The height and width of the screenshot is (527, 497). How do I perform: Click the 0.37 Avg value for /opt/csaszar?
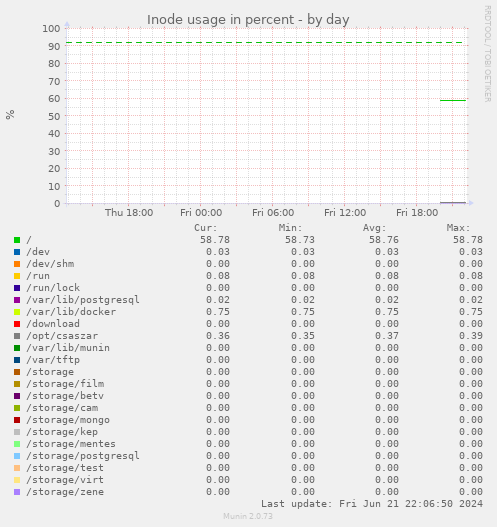pyautogui.click(x=387, y=336)
